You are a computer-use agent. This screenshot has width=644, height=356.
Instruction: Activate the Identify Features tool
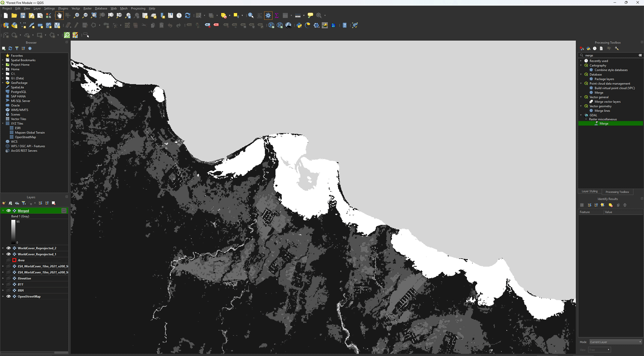pos(251,15)
